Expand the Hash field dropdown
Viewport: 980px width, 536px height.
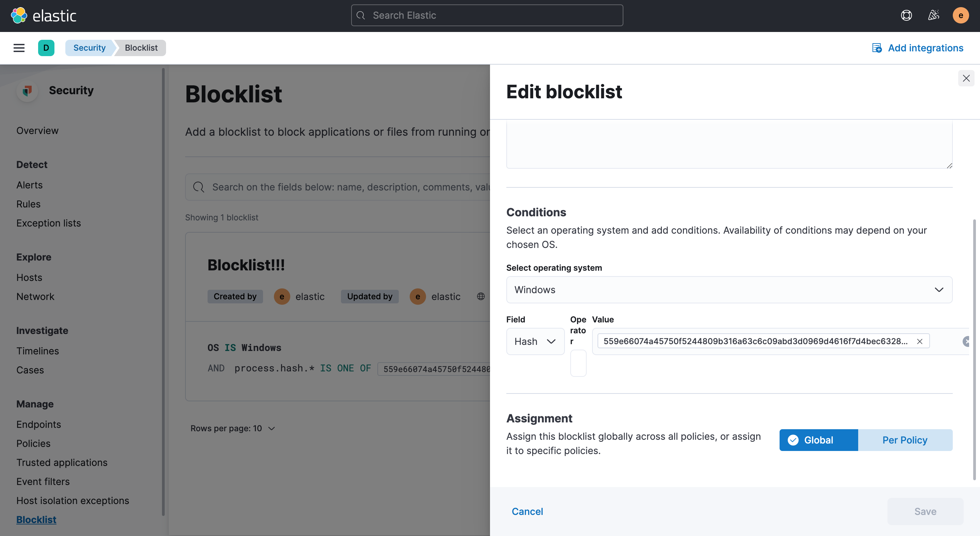[x=535, y=341]
